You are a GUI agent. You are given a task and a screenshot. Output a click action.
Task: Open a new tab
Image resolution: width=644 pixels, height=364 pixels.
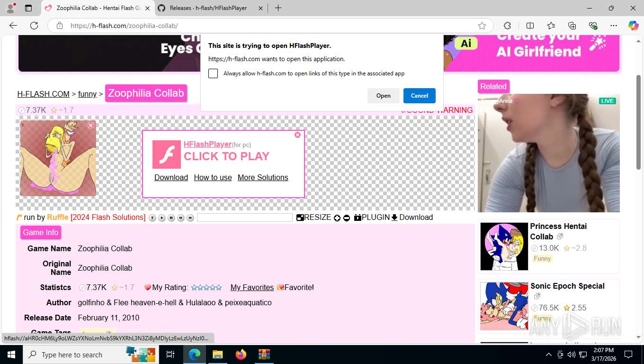pos(278,8)
